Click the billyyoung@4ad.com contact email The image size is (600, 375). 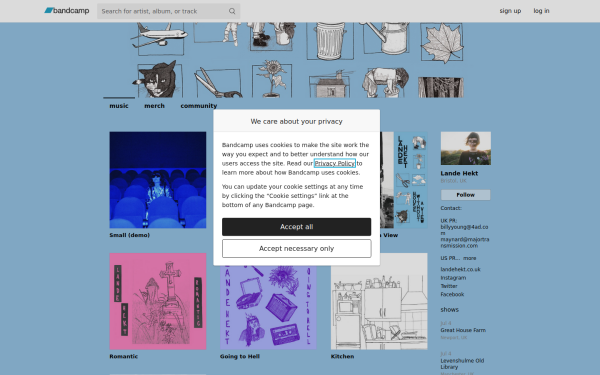click(464, 230)
